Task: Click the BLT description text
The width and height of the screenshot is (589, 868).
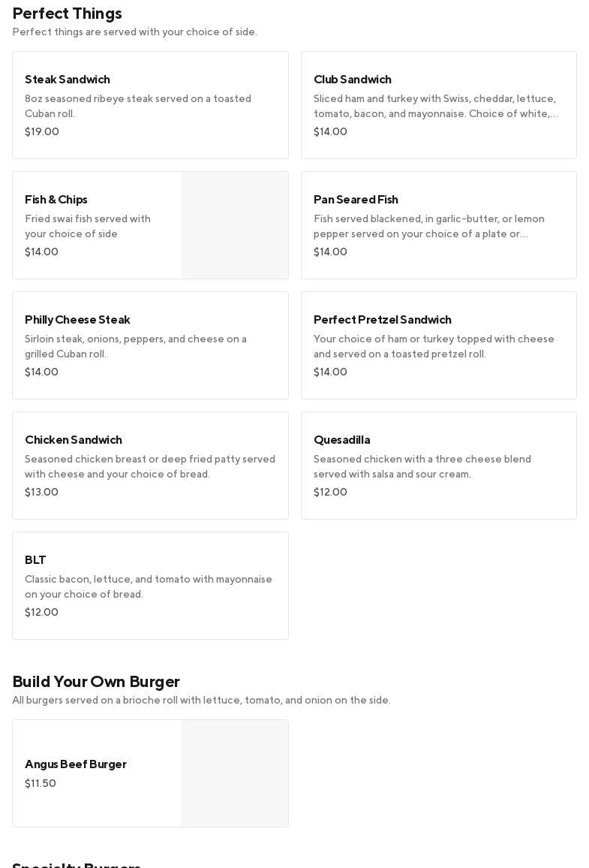Action: pos(149,586)
